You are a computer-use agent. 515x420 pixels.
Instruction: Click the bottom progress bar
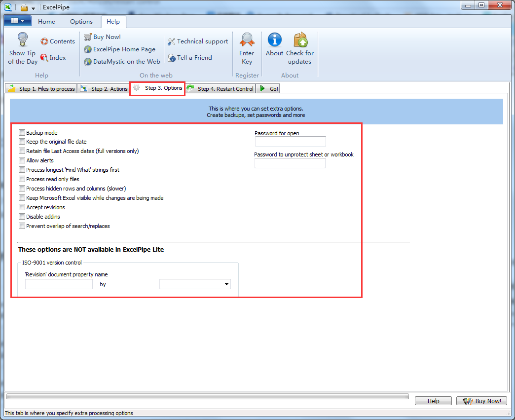(208, 396)
